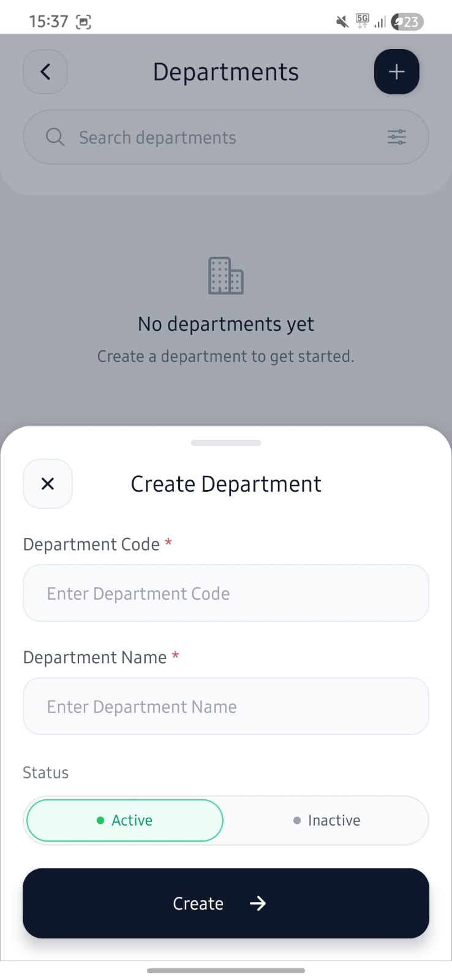The width and height of the screenshot is (452, 980).
Task: Focus the Department Name field
Action: (x=226, y=706)
